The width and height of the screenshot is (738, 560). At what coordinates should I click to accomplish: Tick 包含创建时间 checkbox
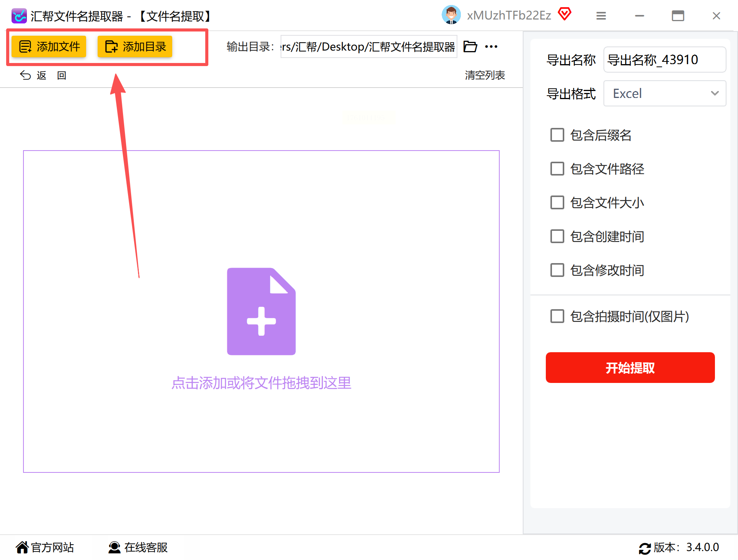click(557, 237)
